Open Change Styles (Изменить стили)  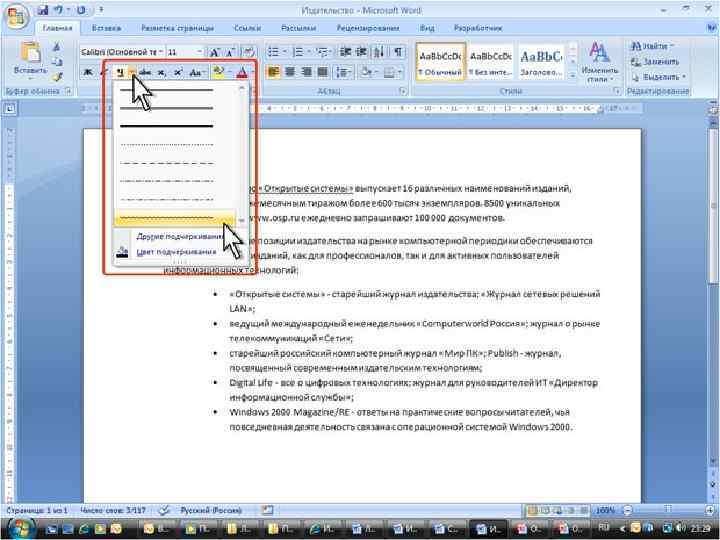(x=599, y=62)
